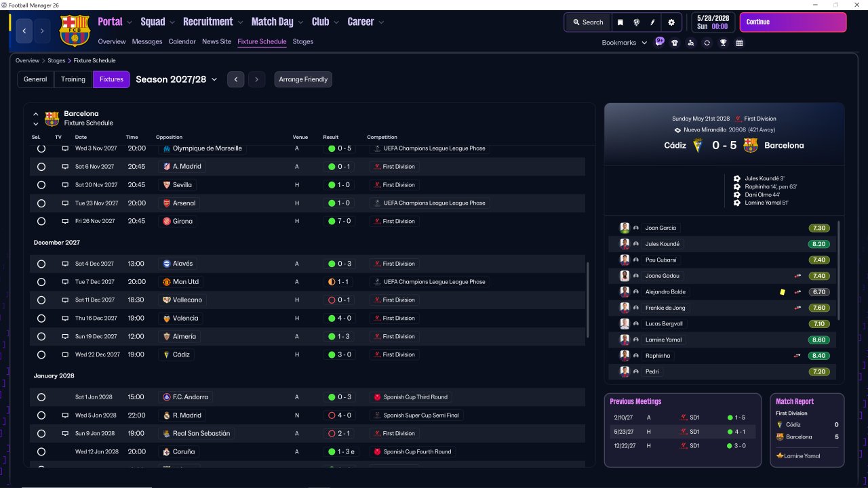The image size is (868, 488).
Task: Click Lamine Yamal's 8.60 rating badge
Action: click(818, 340)
